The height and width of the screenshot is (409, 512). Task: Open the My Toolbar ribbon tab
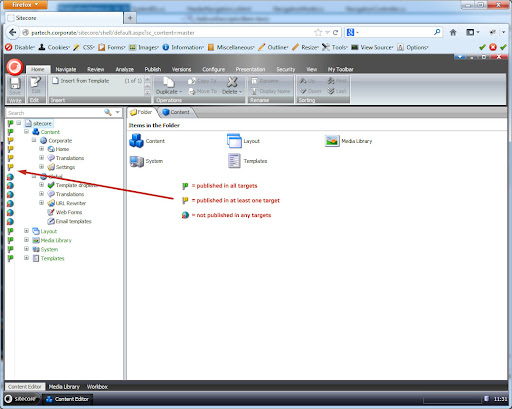(340, 69)
